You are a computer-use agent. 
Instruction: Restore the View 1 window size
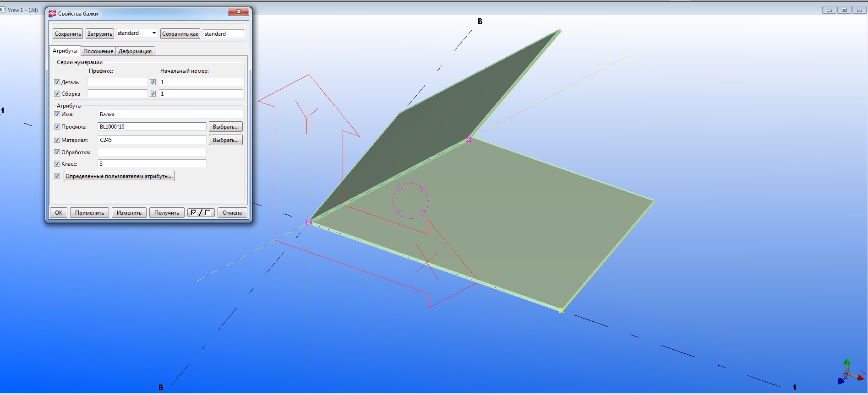click(844, 10)
